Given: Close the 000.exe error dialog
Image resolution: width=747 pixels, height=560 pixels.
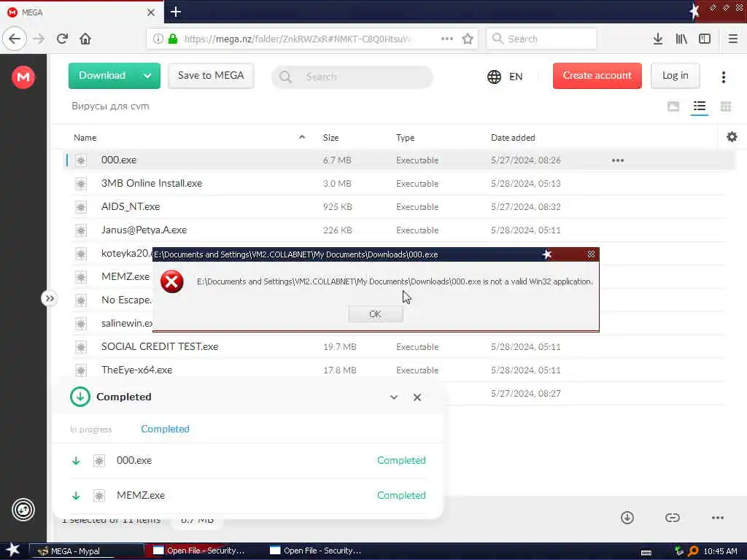Looking at the screenshot, I should [591, 254].
